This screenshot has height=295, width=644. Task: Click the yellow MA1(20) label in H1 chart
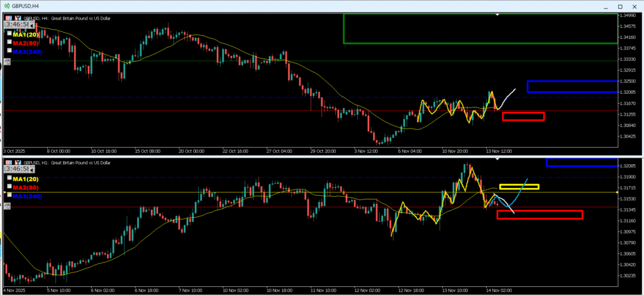point(26,179)
